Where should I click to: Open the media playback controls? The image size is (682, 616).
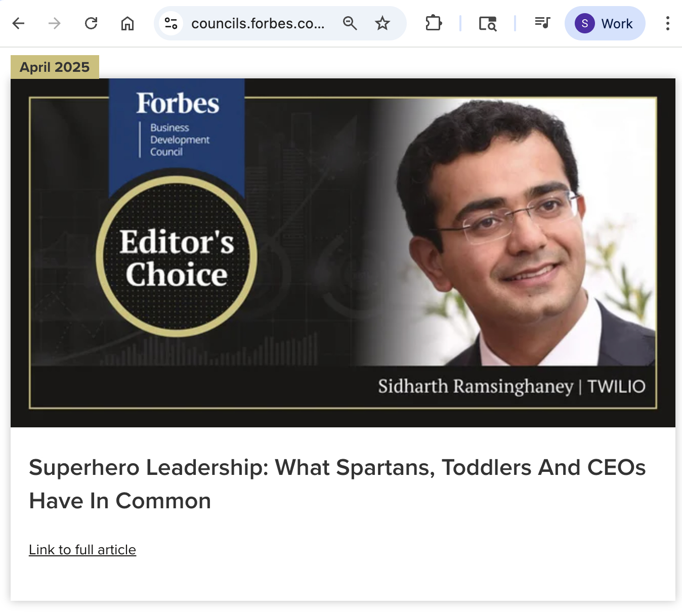pos(542,23)
